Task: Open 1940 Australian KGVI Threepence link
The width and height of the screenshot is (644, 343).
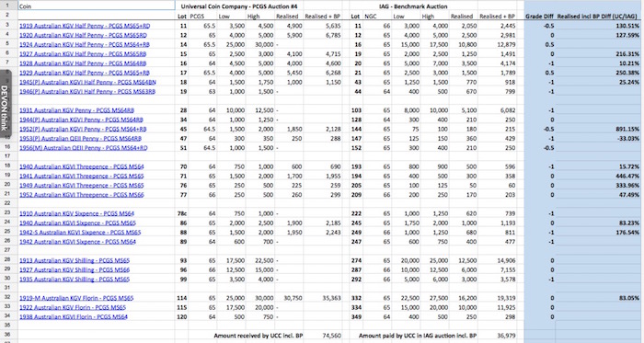Action: 82,166
